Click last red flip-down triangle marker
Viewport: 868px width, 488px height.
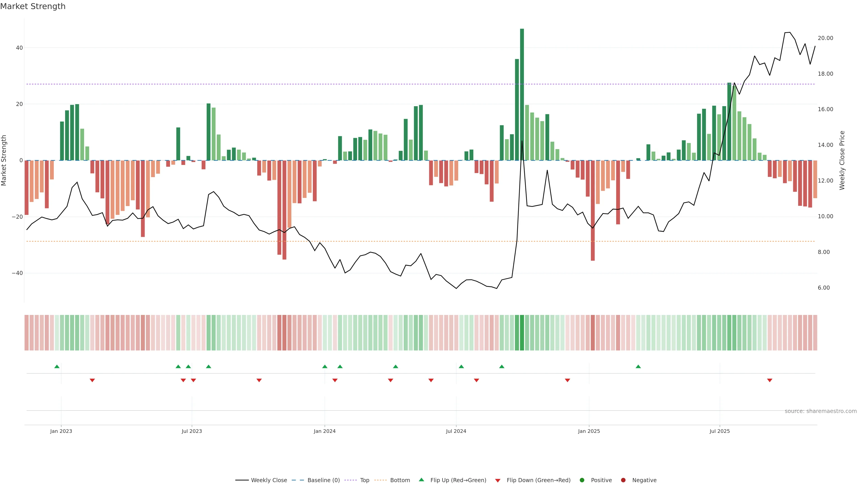(x=770, y=380)
